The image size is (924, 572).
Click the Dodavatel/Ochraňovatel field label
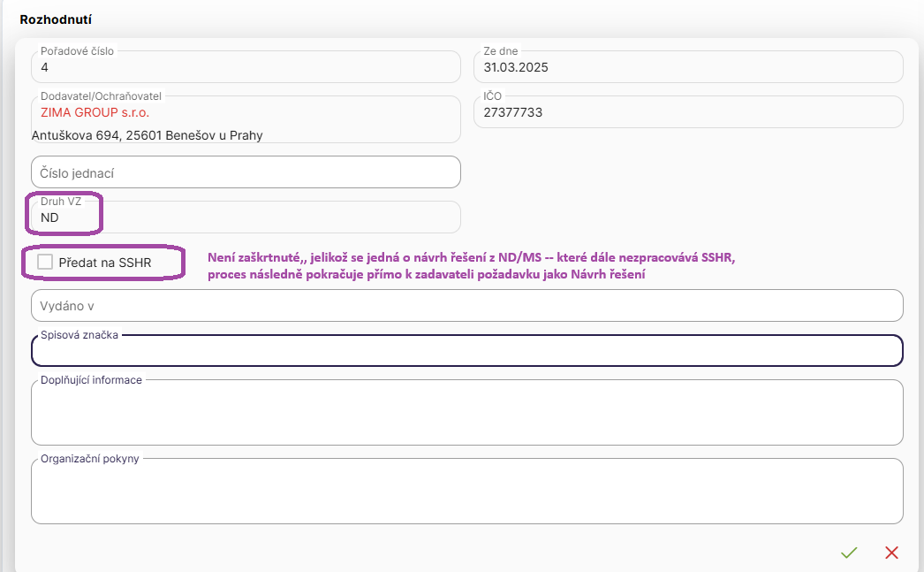[101, 96]
